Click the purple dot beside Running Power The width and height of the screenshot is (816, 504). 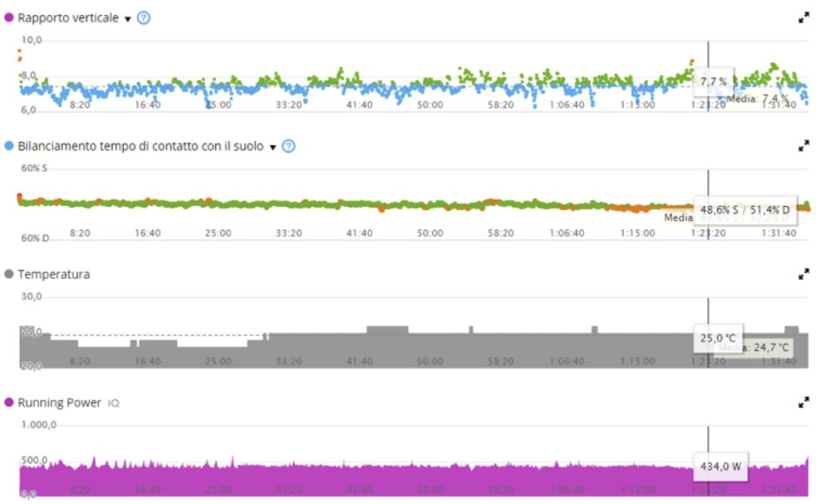point(9,402)
